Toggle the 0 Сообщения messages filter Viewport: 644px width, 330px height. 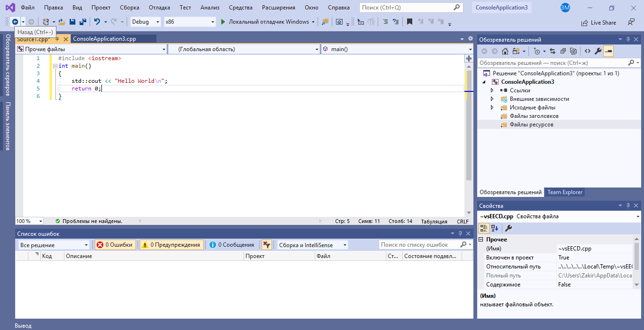point(232,245)
